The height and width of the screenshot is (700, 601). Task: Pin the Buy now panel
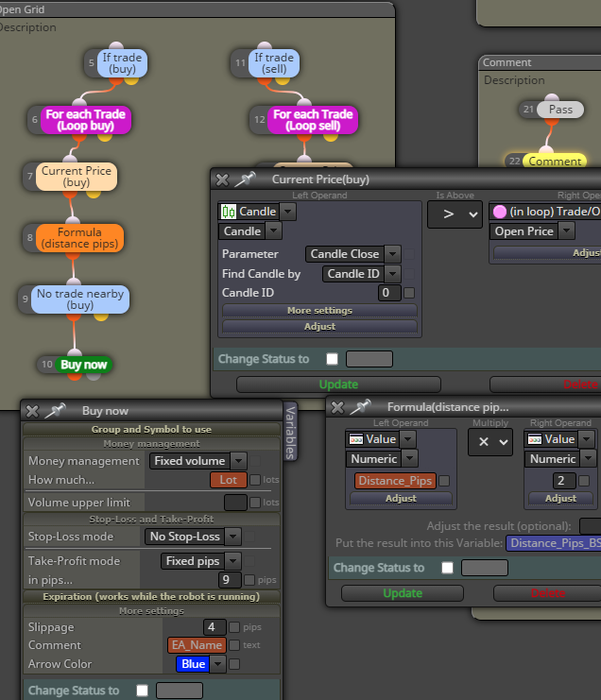coord(56,411)
